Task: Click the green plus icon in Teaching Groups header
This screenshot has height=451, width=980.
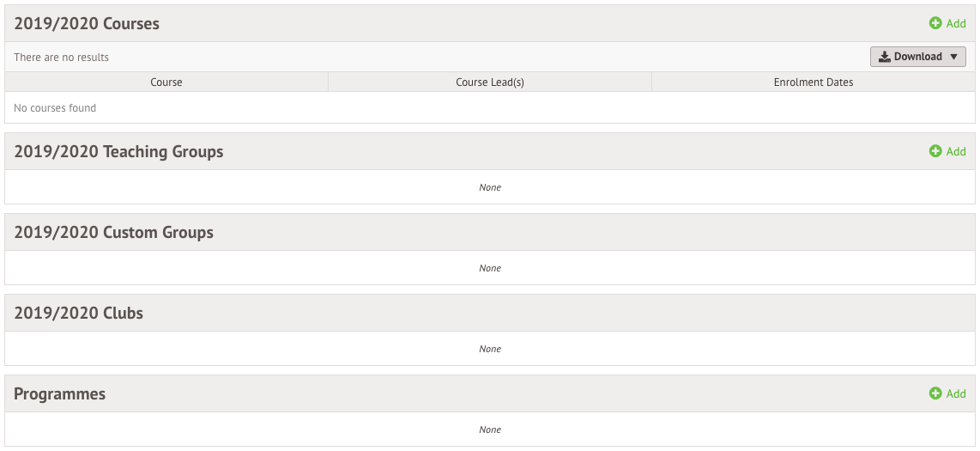Action: click(x=935, y=150)
